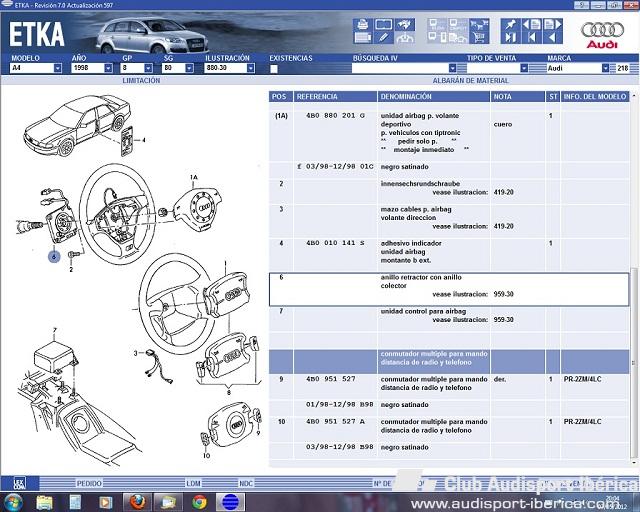
Task: Open Firefox from the taskbar
Action: click(x=137, y=502)
